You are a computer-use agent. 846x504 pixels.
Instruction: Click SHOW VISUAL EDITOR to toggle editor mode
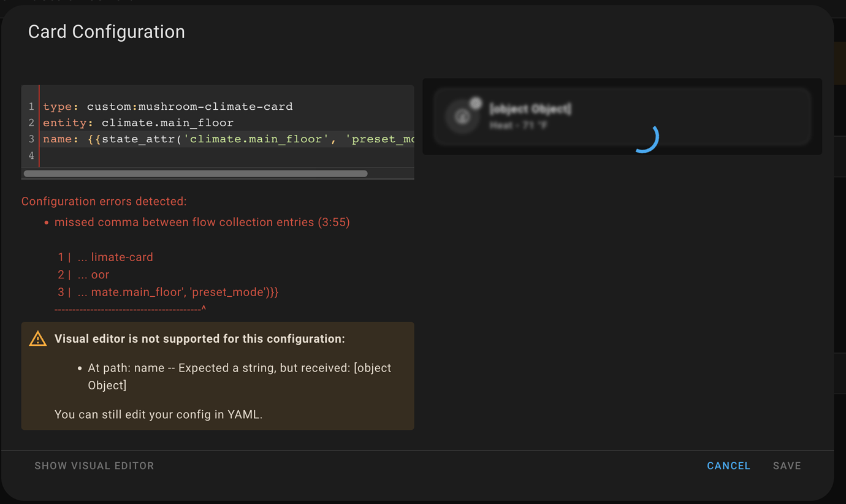click(x=94, y=465)
